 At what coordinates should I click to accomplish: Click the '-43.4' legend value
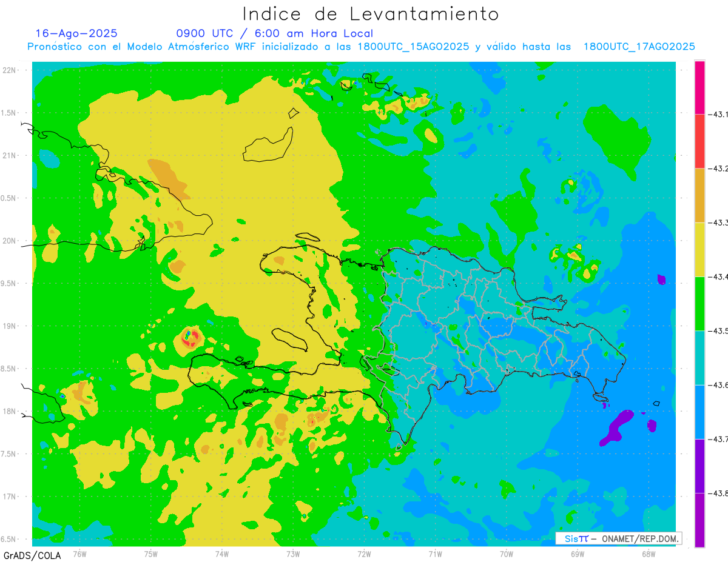[717, 277]
